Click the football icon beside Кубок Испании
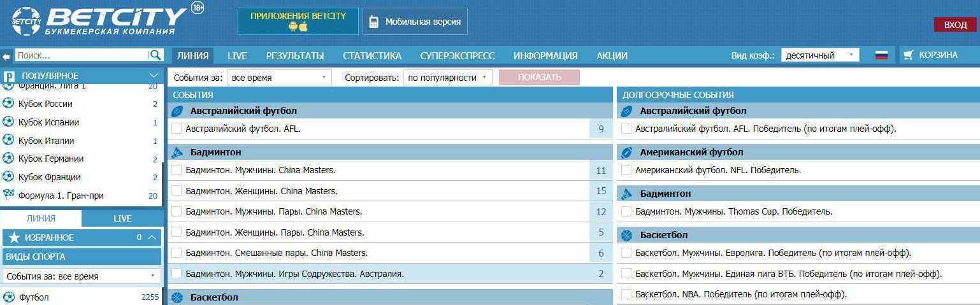 click(x=8, y=122)
